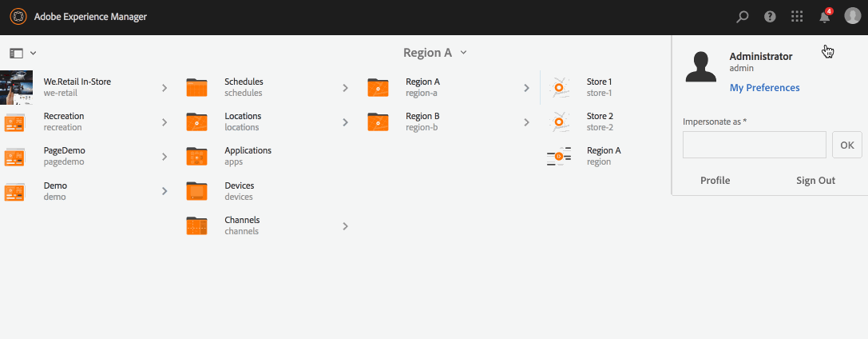Select the Locations folder icon
The width and height of the screenshot is (868, 339).
(196, 122)
